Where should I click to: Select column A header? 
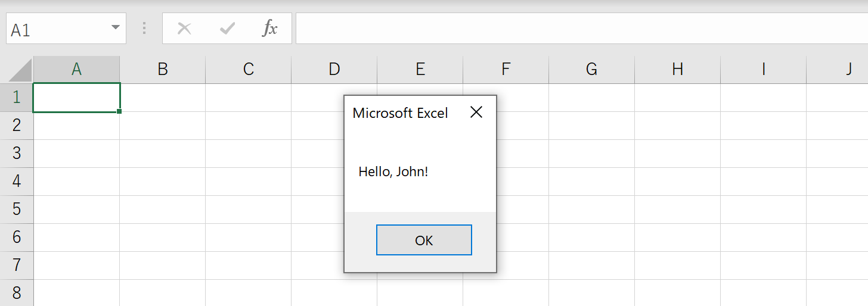(77, 70)
